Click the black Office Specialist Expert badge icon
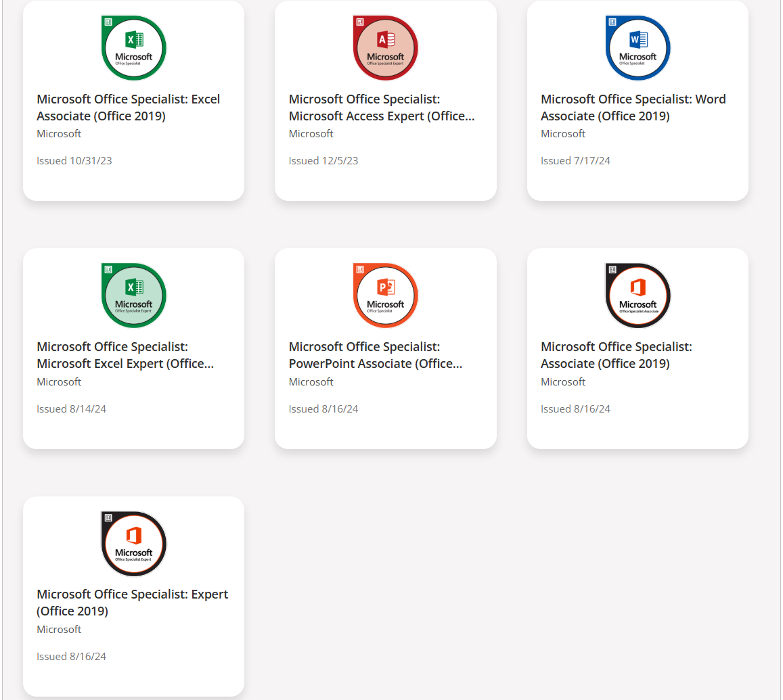 133,544
